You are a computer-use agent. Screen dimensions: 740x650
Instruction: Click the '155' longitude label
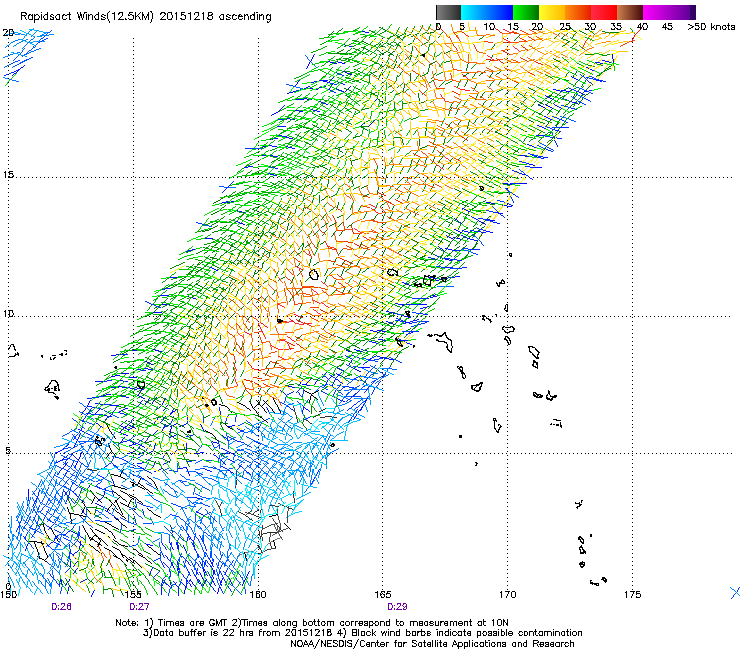click(133, 594)
